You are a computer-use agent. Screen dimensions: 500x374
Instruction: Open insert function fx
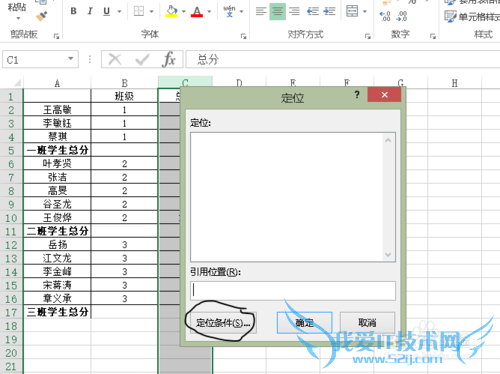click(x=169, y=60)
